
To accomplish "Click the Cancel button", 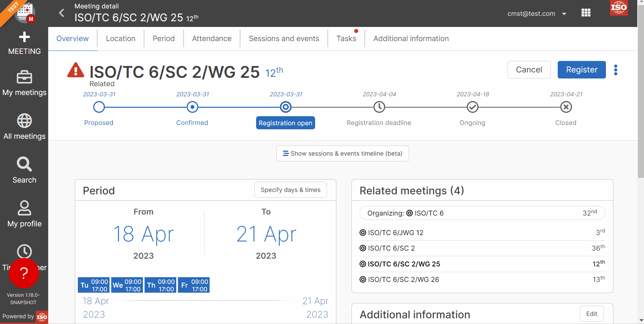I will click(x=529, y=70).
